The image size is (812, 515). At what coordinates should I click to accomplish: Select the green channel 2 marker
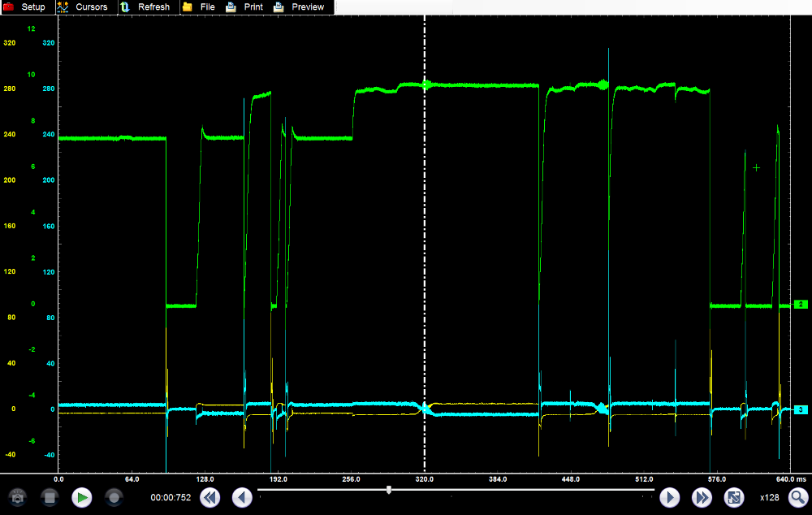pos(800,305)
